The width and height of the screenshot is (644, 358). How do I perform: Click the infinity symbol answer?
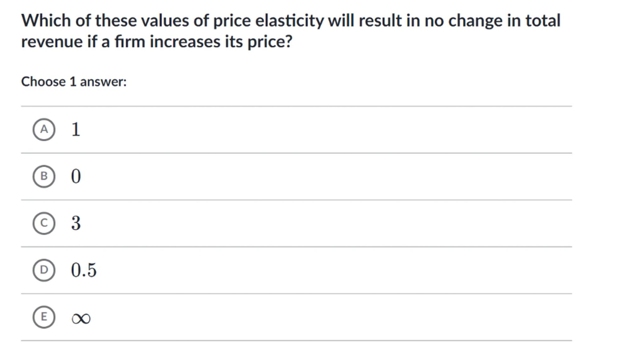[81, 318]
